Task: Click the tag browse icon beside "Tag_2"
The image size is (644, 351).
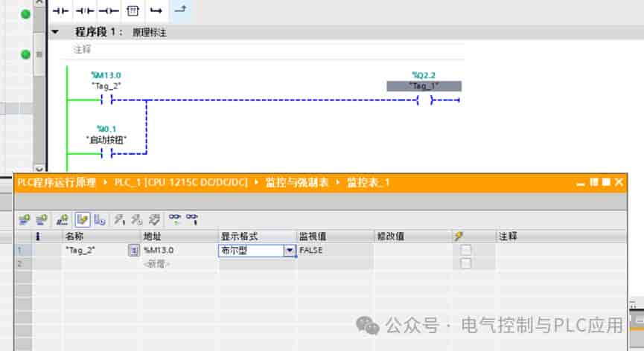Action: (x=133, y=250)
